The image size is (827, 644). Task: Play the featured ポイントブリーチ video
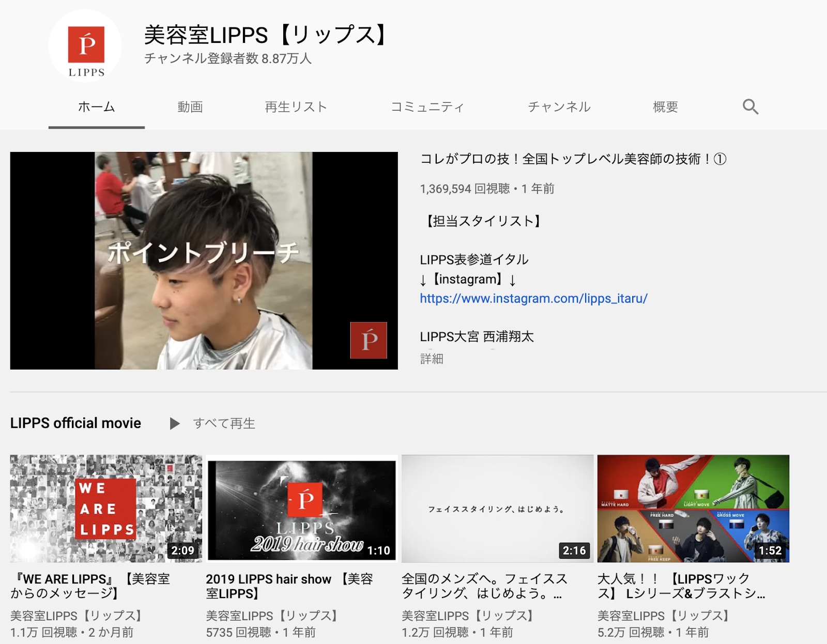204,260
